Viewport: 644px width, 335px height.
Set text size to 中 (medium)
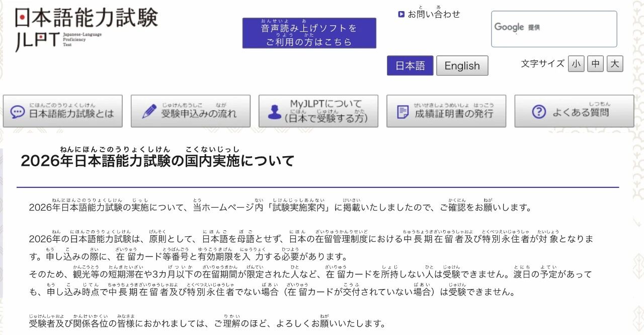click(595, 64)
